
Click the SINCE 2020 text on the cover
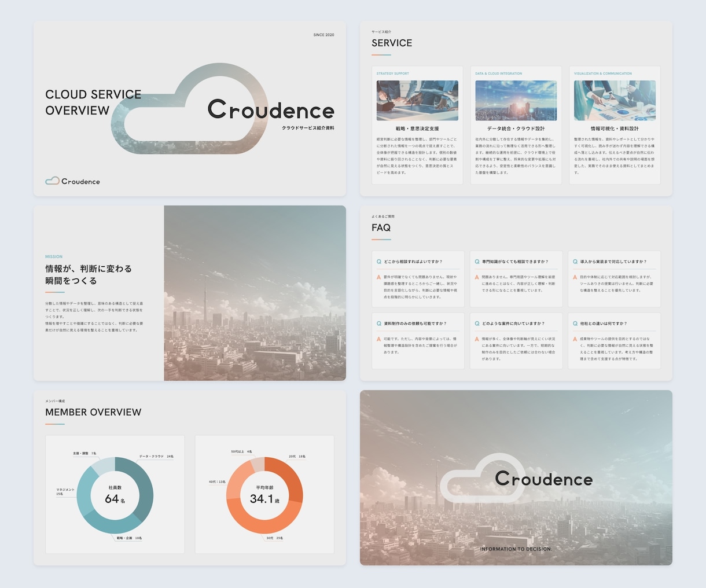(323, 35)
